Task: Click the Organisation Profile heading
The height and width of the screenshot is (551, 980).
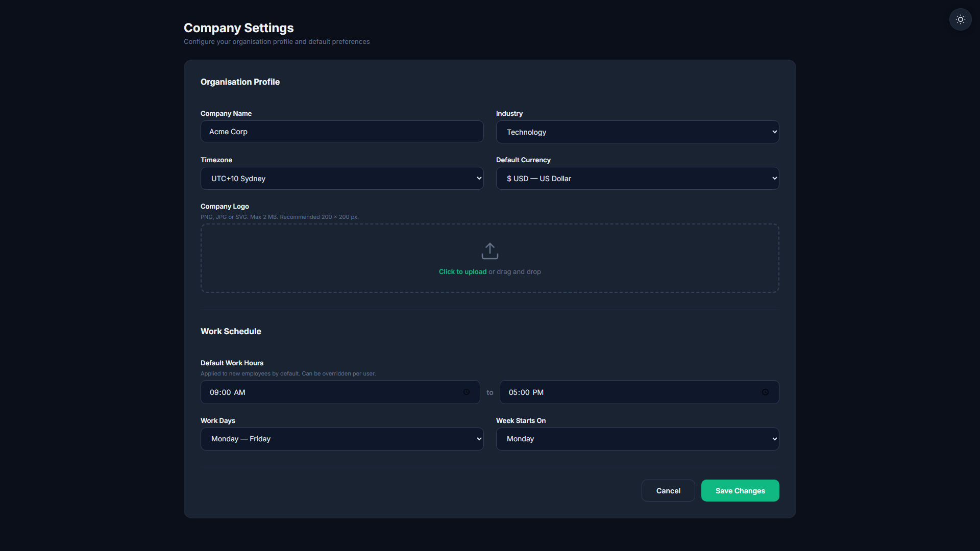Action: coord(240,82)
